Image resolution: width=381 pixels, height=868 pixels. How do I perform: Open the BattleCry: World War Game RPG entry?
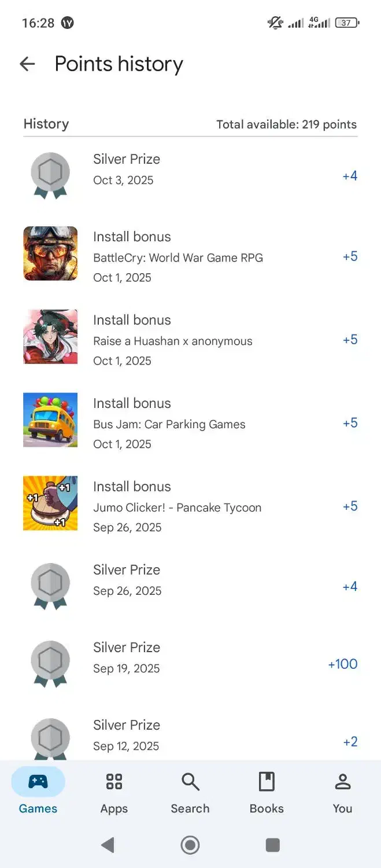(178, 258)
